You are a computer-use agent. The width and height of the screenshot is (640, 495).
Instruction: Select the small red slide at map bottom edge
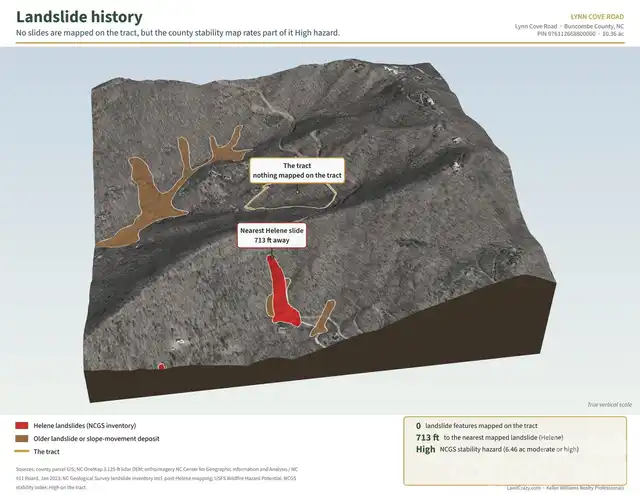[x=161, y=366]
